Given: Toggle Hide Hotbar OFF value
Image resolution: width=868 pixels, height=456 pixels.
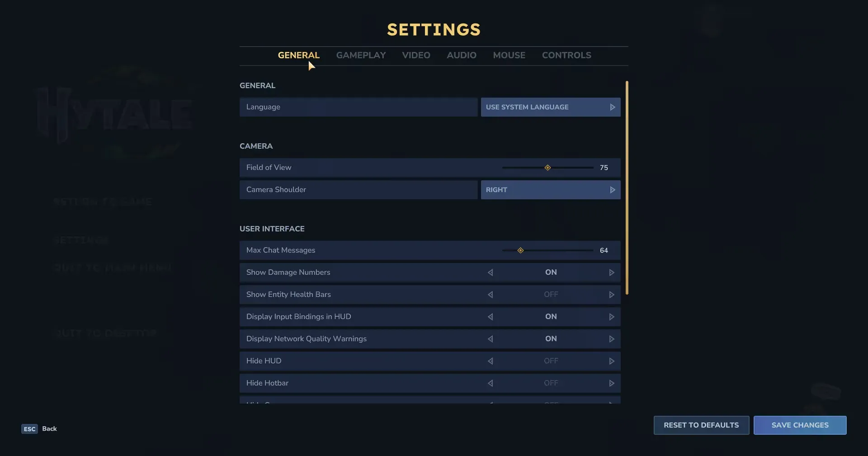Looking at the screenshot, I should (x=551, y=383).
